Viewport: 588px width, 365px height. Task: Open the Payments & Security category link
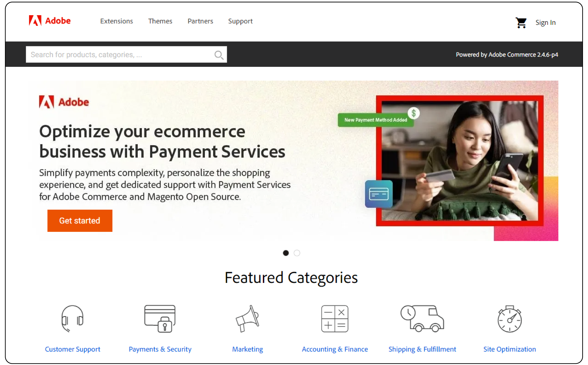pyautogui.click(x=160, y=349)
